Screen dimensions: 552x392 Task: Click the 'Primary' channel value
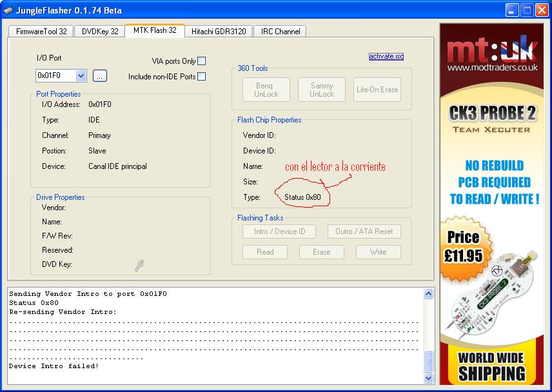(99, 135)
